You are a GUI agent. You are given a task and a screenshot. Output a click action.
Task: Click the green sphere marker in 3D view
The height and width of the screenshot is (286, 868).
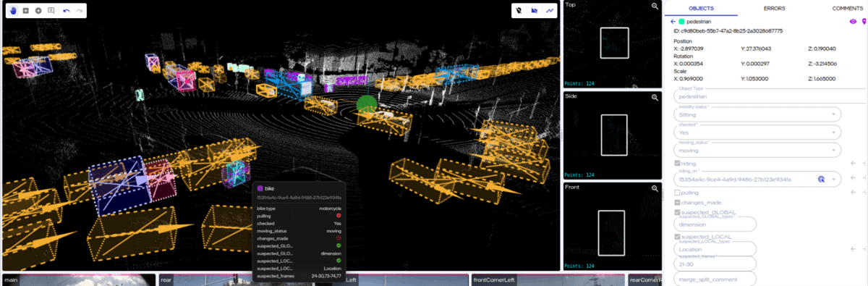click(367, 104)
